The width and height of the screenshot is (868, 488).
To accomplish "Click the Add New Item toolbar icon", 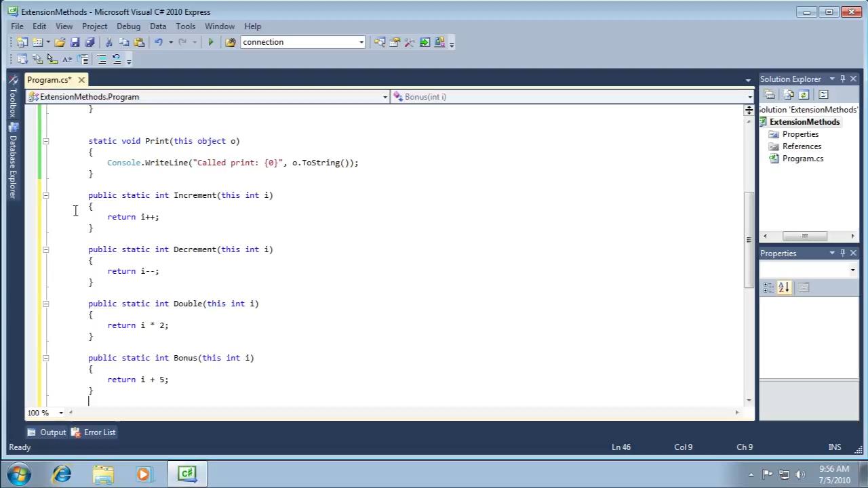I will coord(37,42).
